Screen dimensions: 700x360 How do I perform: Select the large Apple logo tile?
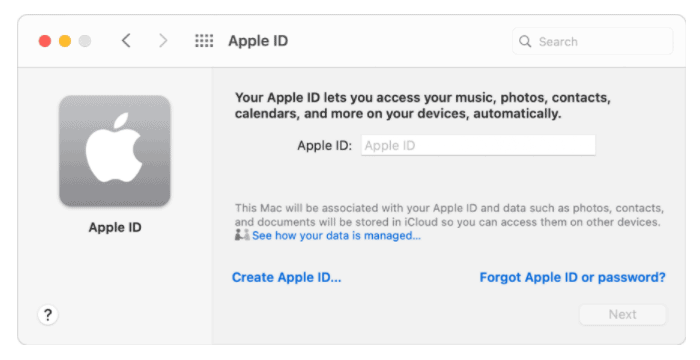point(115,151)
